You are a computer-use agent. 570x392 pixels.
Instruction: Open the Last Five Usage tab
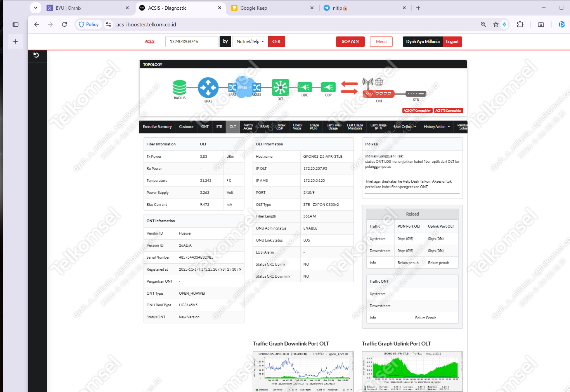pos(333,127)
